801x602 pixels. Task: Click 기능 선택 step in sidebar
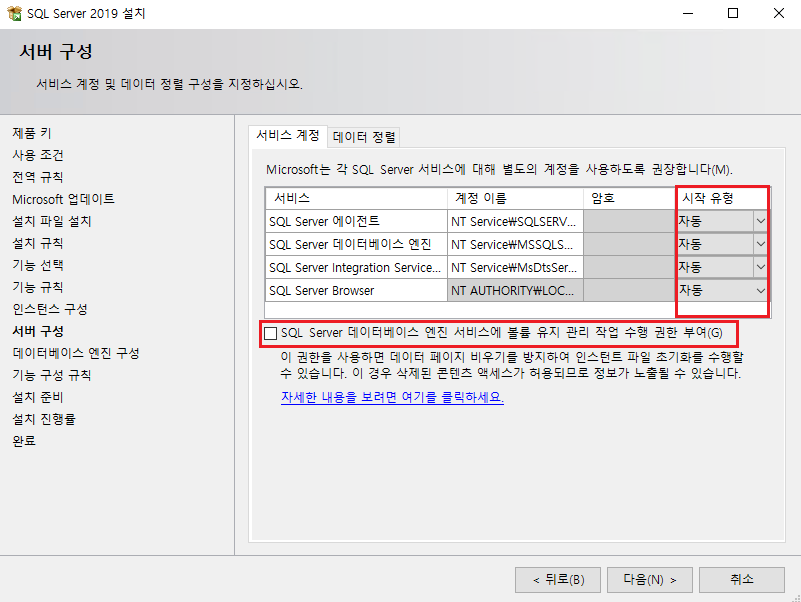38,265
